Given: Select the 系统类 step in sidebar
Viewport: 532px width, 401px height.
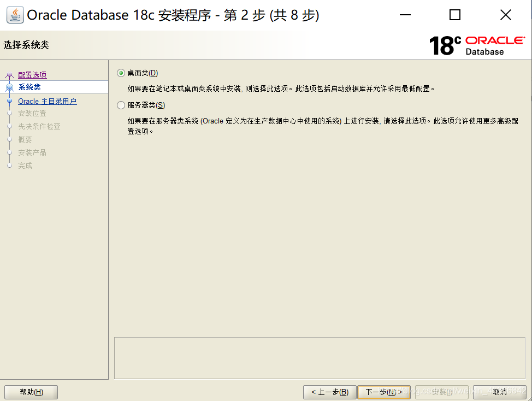Looking at the screenshot, I should pos(29,87).
